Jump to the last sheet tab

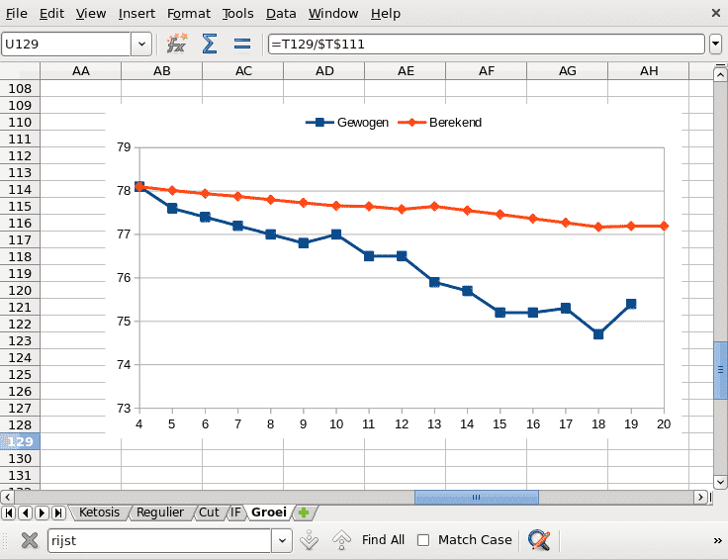coord(58,513)
